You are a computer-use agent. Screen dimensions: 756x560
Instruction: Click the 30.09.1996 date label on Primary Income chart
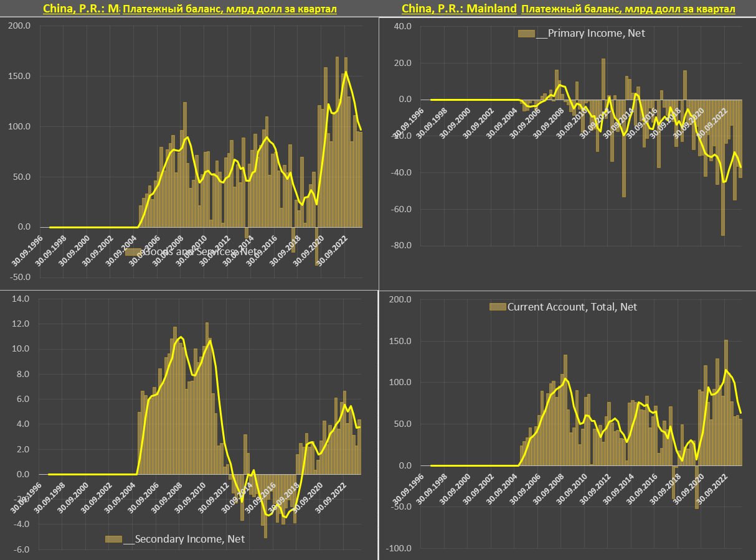point(409,124)
